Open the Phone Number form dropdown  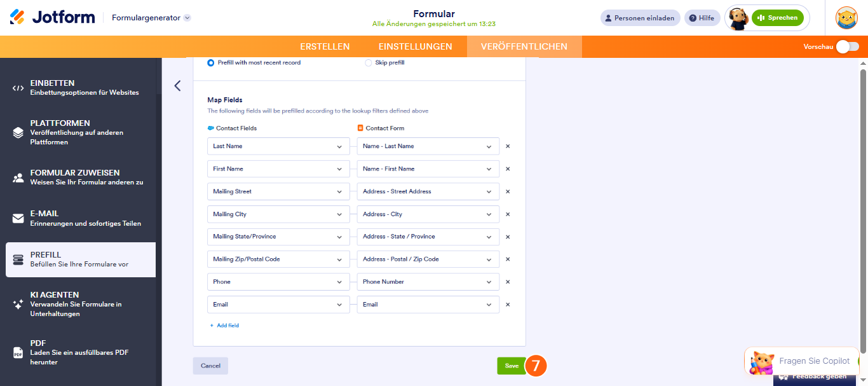click(x=428, y=282)
